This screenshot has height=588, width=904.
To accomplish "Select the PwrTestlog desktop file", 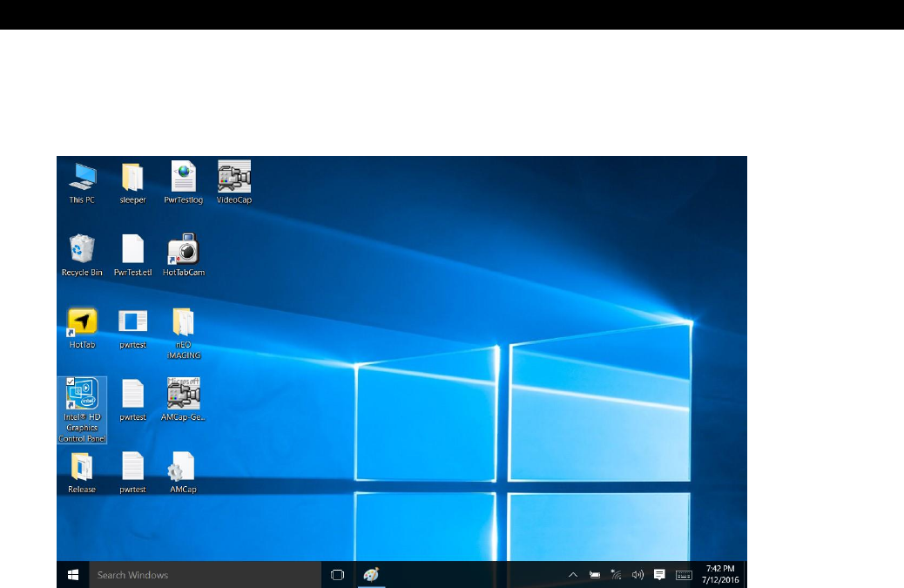I will click(183, 177).
